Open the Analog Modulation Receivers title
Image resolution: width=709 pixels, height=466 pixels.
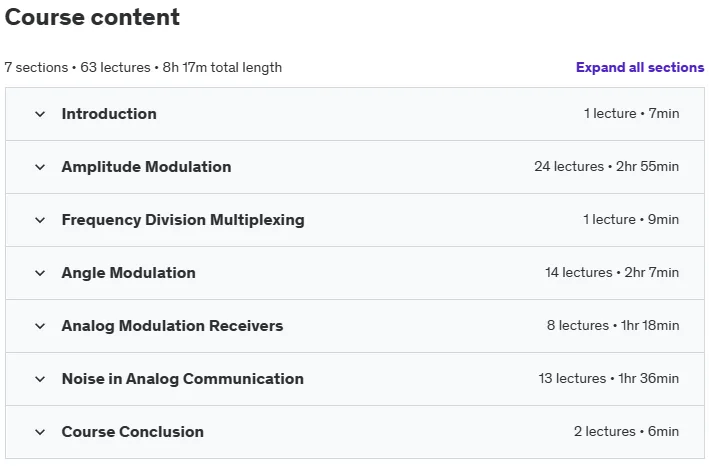point(172,325)
